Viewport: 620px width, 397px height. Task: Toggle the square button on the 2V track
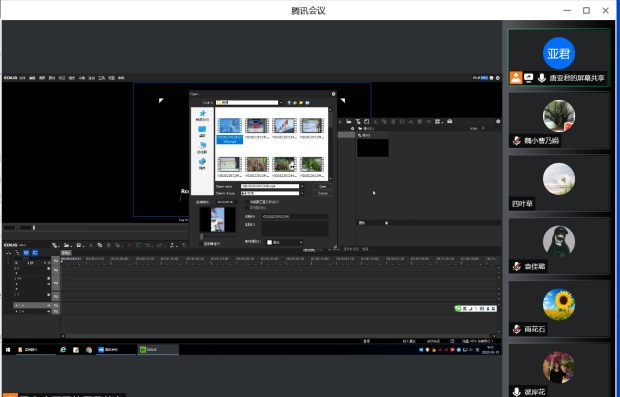click(x=49, y=268)
